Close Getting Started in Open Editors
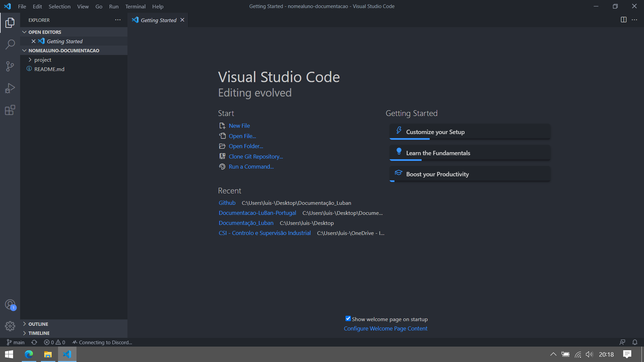Image resolution: width=644 pixels, height=362 pixels. click(x=34, y=41)
